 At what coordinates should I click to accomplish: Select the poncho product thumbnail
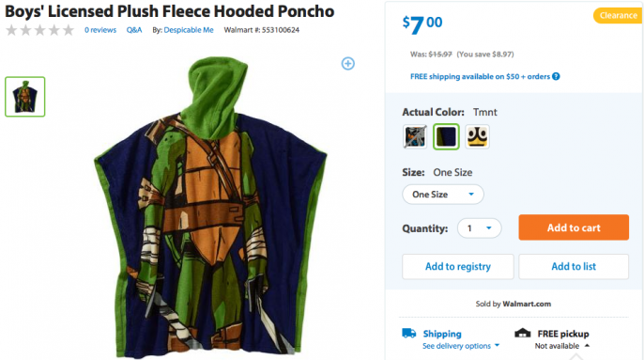(25, 97)
